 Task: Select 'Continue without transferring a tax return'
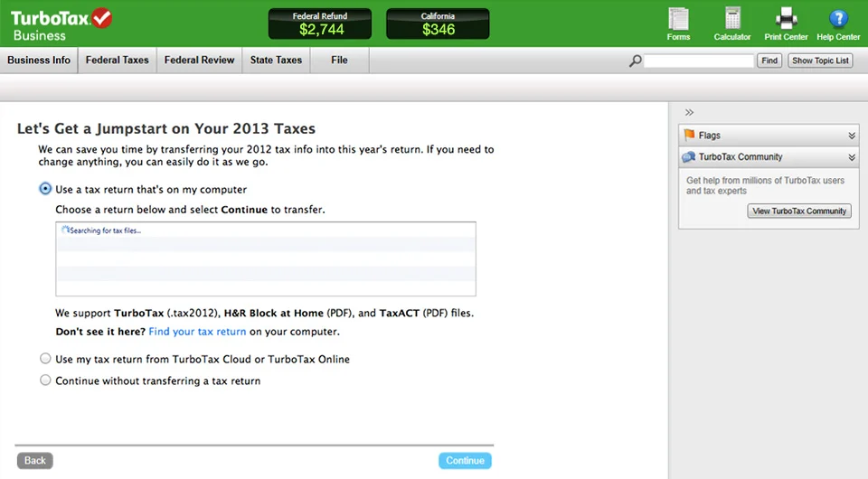pos(45,380)
